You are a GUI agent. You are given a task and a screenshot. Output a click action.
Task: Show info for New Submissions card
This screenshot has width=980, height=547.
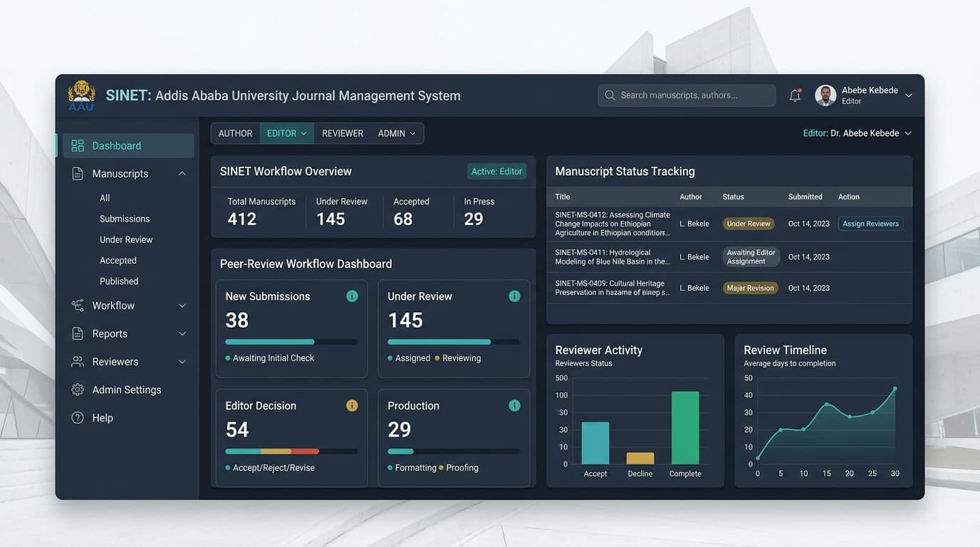(x=352, y=296)
